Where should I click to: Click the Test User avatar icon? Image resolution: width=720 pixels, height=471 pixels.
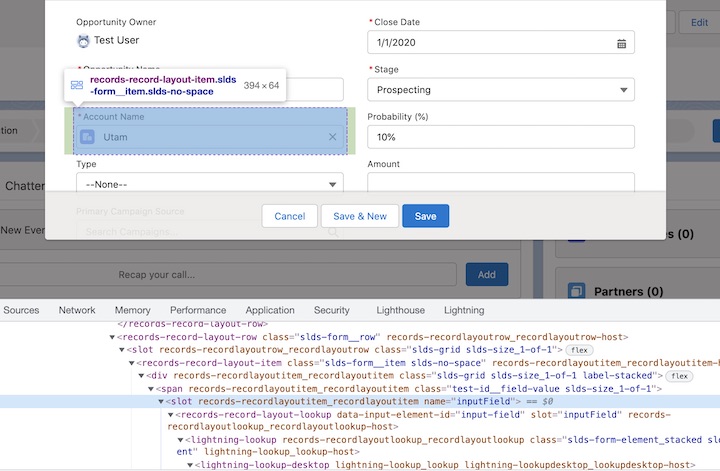click(x=83, y=40)
